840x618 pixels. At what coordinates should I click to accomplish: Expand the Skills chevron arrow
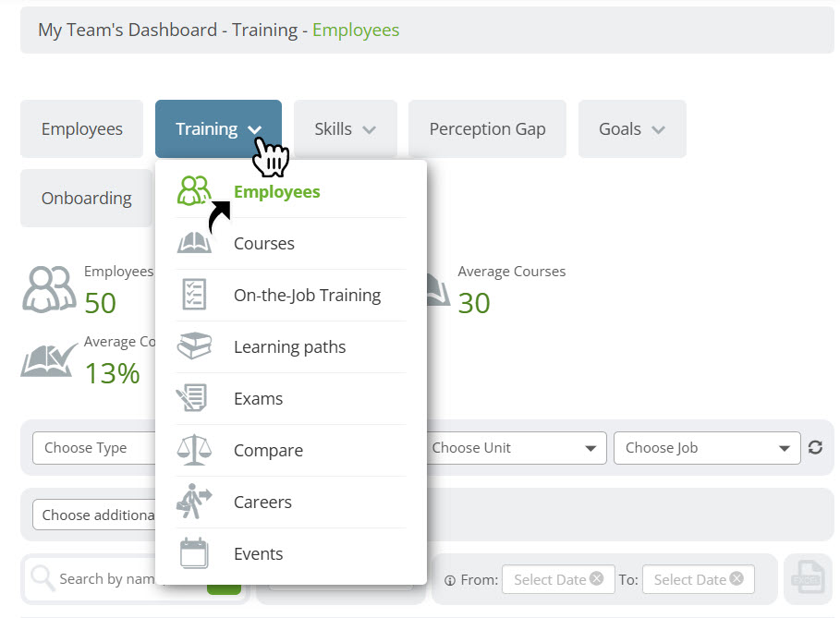(369, 129)
